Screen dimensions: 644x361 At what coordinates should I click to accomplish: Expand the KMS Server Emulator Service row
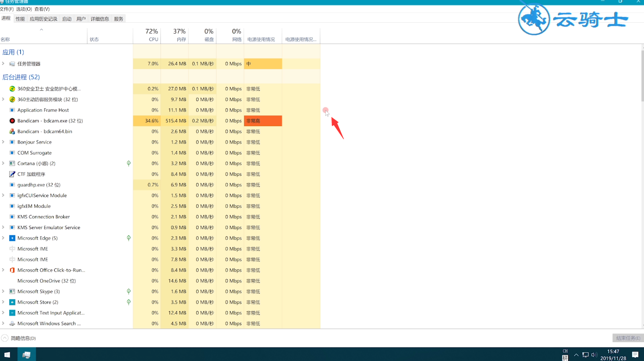click(x=3, y=227)
